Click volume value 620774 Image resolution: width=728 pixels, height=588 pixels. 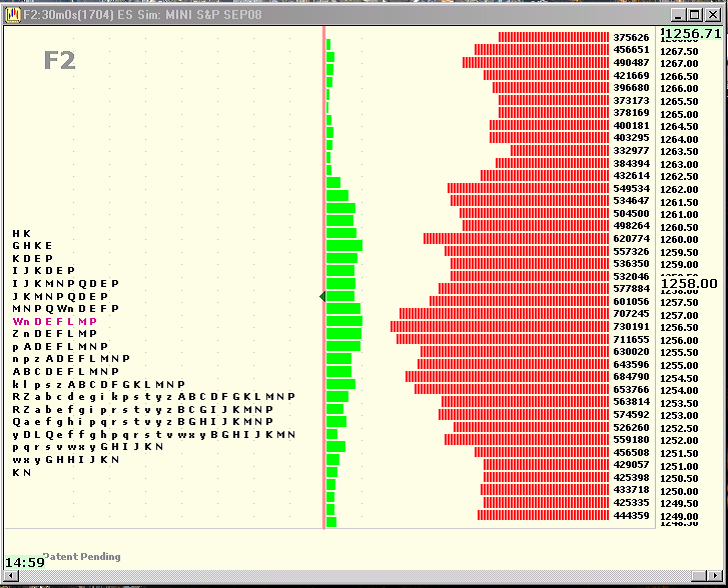(631, 239)
